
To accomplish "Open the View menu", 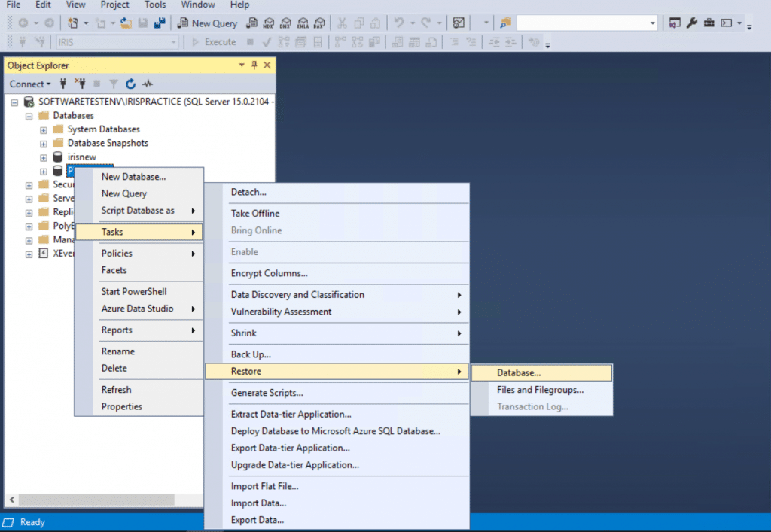I will pyautogui.click(x=75, y=5).
